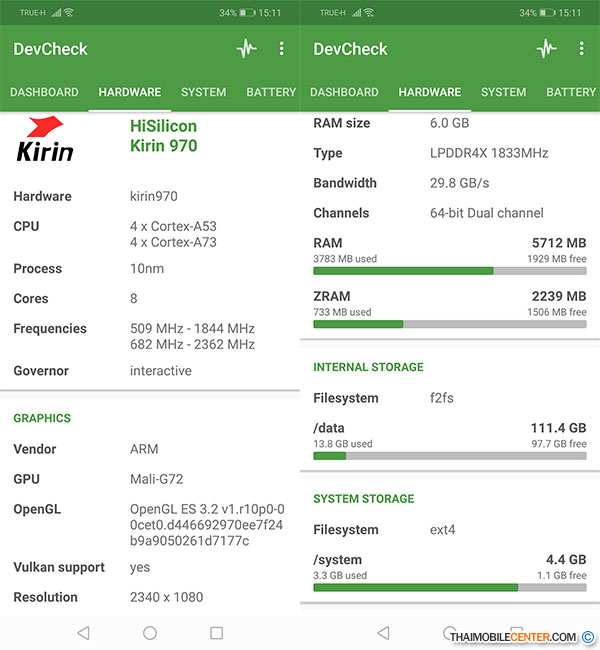Tap the '111.4 GB' data size

click(559, 428)
